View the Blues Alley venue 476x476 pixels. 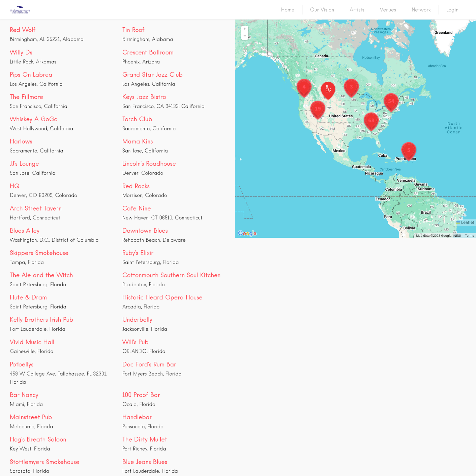25,231
